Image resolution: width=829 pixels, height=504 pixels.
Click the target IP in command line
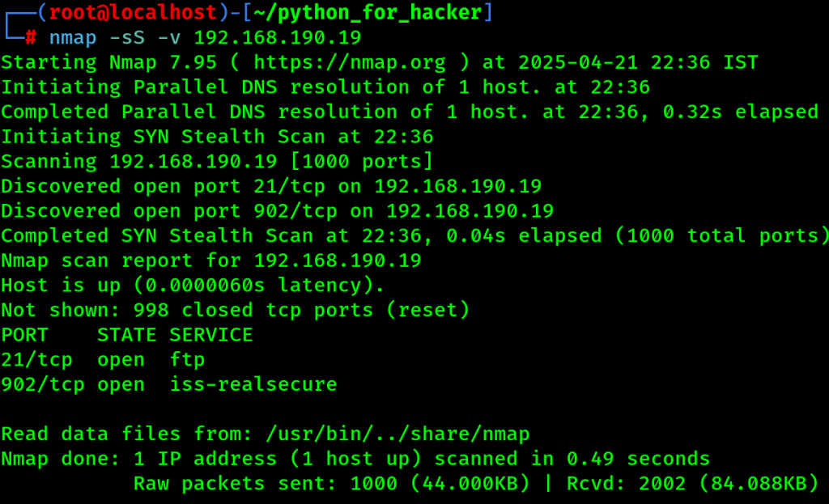click(278, 37)
